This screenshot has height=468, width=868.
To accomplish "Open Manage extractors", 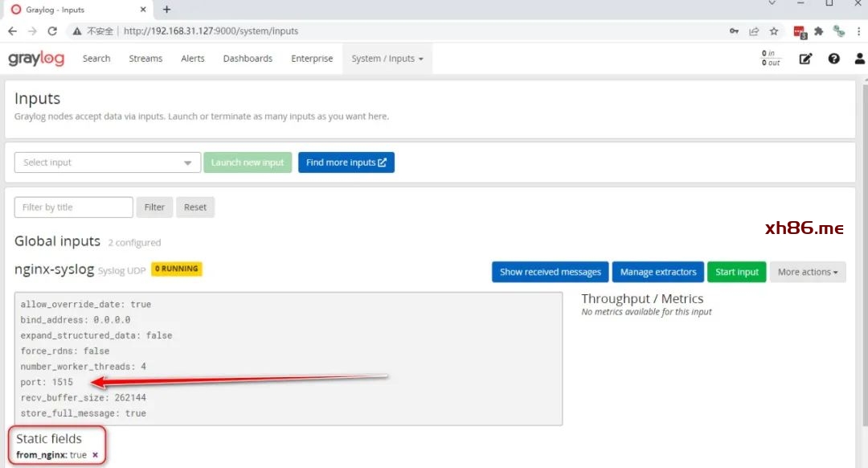I will pyautogui.click(x=657, y=272).
